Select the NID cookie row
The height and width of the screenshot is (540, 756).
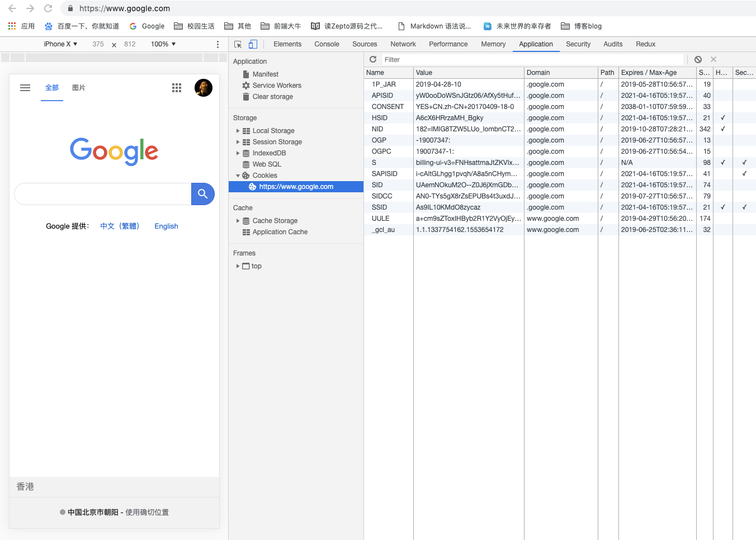[x=559, y=129]
